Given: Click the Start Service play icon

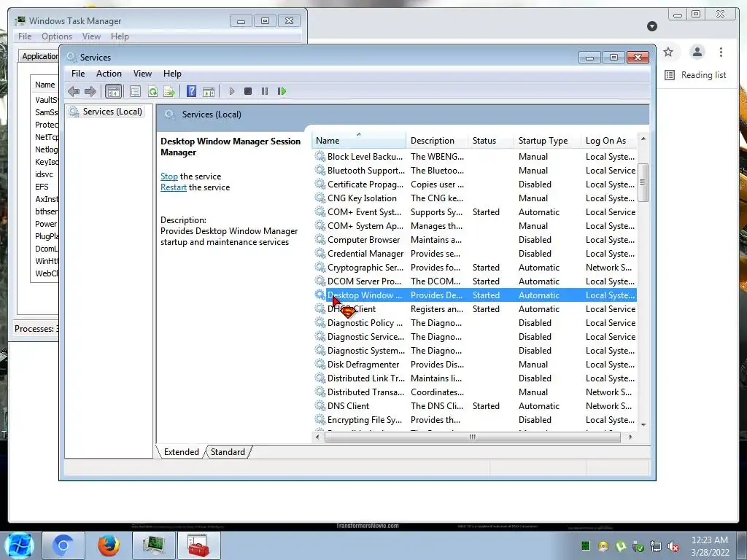Looking at the screenshot, I should coord(231,91).
